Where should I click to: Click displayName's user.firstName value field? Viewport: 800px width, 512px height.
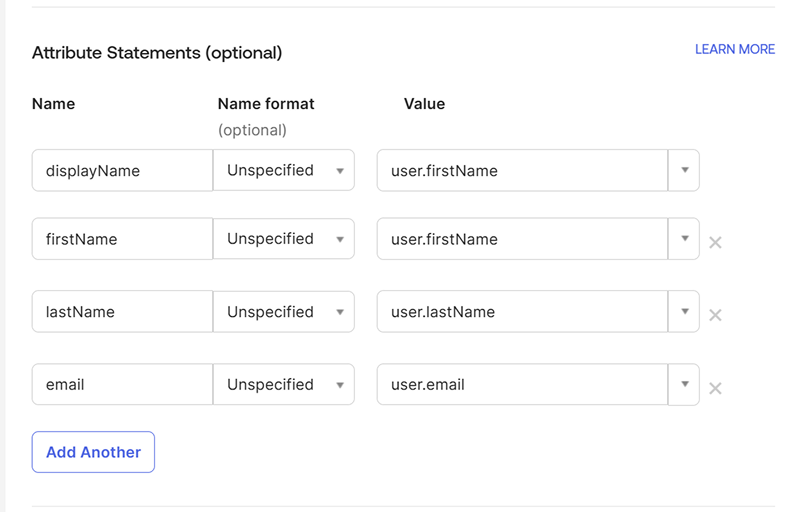(x=522, y=170)
